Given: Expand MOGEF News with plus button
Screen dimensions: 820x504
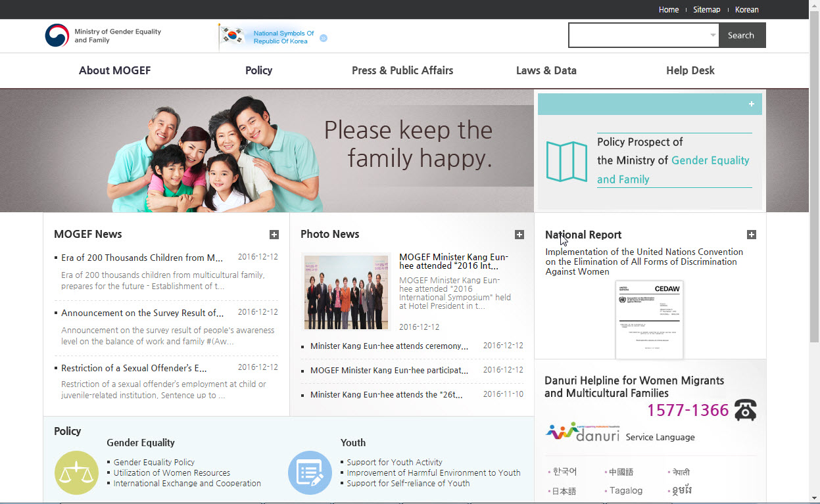Looking at the screenshot, I should [x=274, y=235].
